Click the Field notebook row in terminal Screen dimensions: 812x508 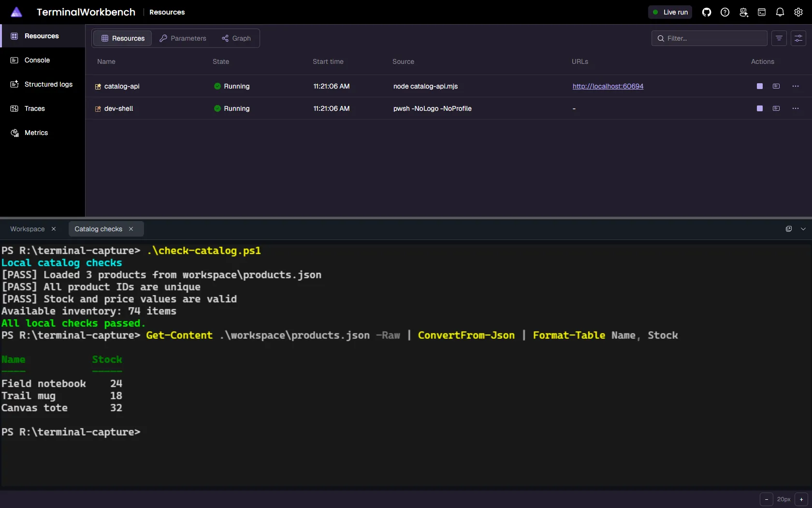(62, 384)
